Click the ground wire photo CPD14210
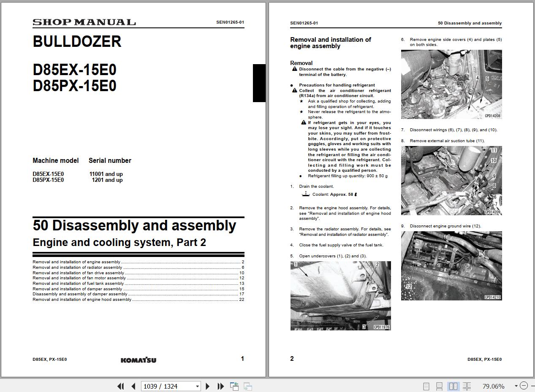Viewport: 535px width, 392px height. 451,266
